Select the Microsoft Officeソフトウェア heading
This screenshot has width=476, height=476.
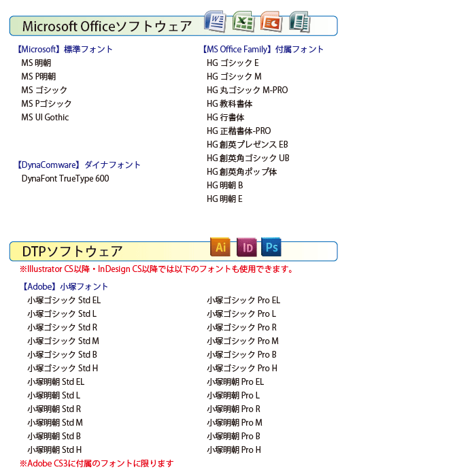tap(107, 26)
